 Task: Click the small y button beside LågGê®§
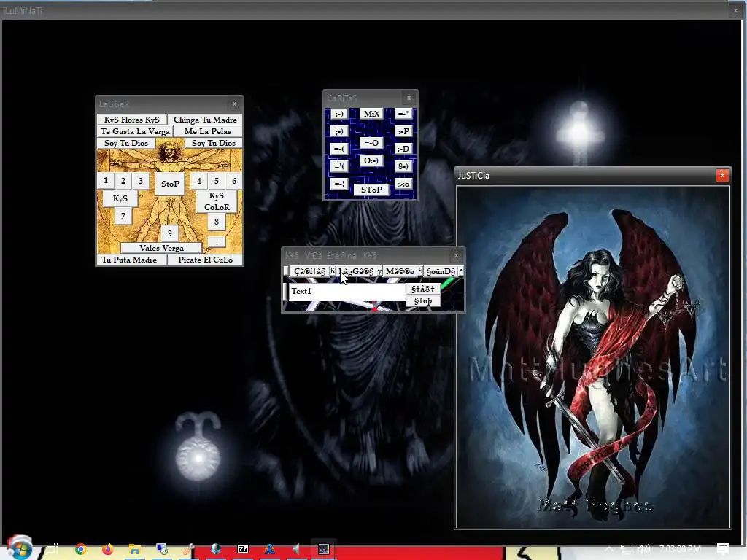pos(379,271)
